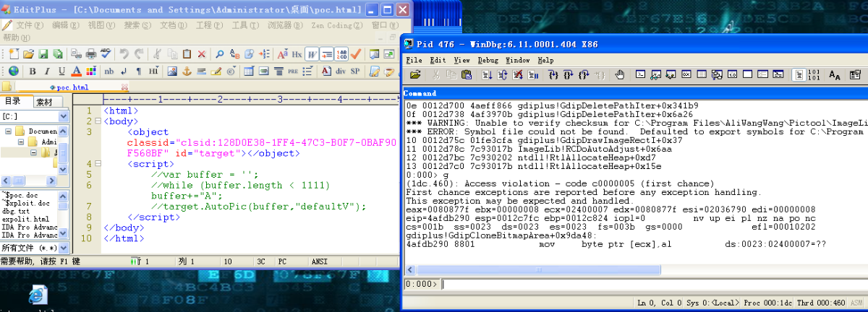Click line 7 AutoPic code text

259,206
